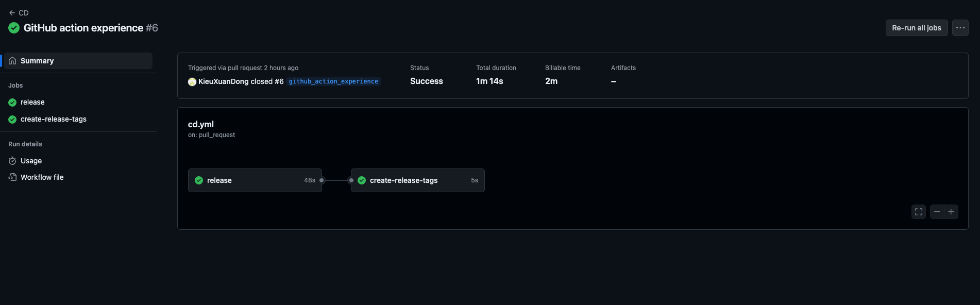Toggle fullscreen for the workflow graph

point(919,212)
